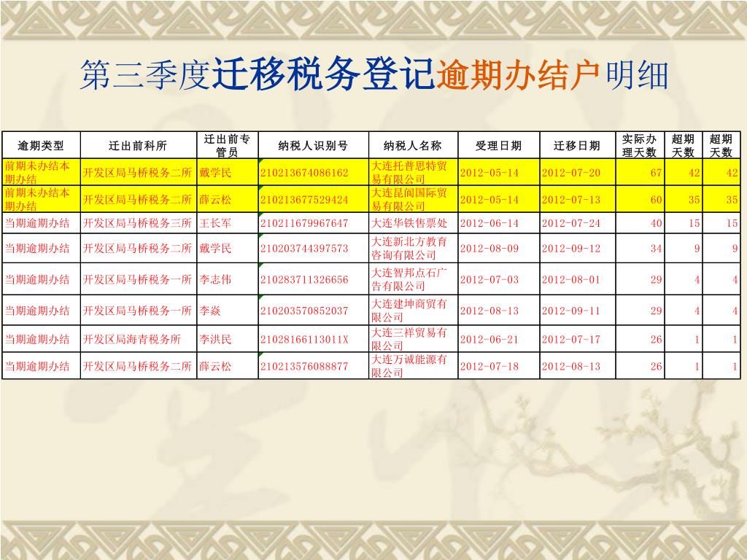Select company 大连新北方教育咨询有限公司

pyautogui.click(x=409, y=248)
